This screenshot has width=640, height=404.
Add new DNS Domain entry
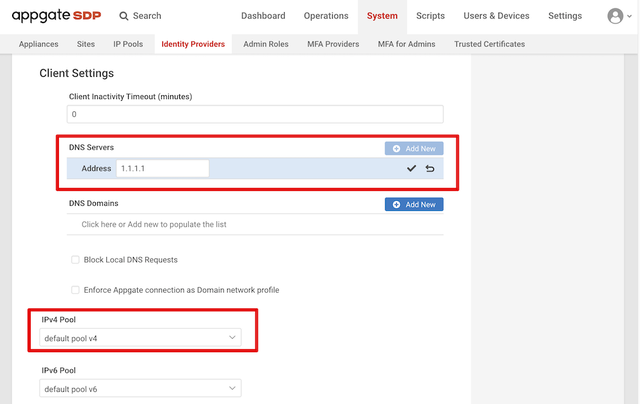point(414,205)
